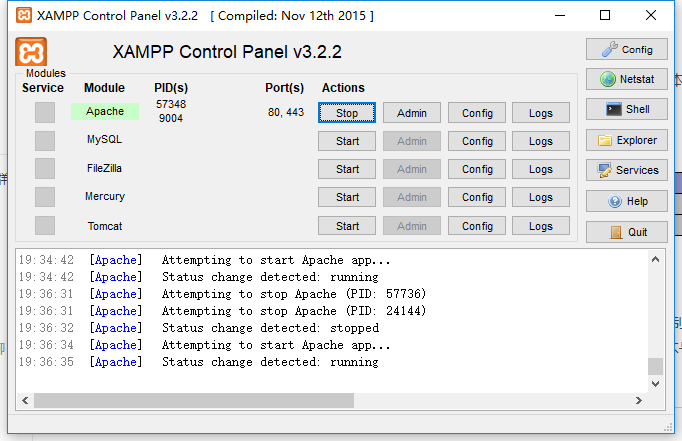Click the Apache PID 9004 value
The width and height of the screenshot is (682, 441).
tap(171, 118)
